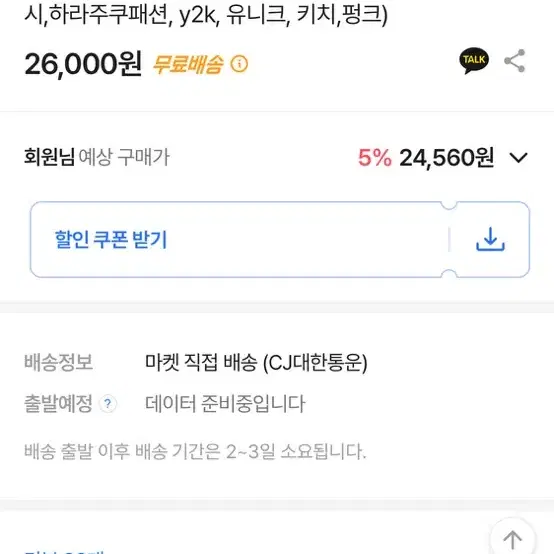Open the 무료배송 info icon
This screenshot has height=554, width=554.
point(239,64)
